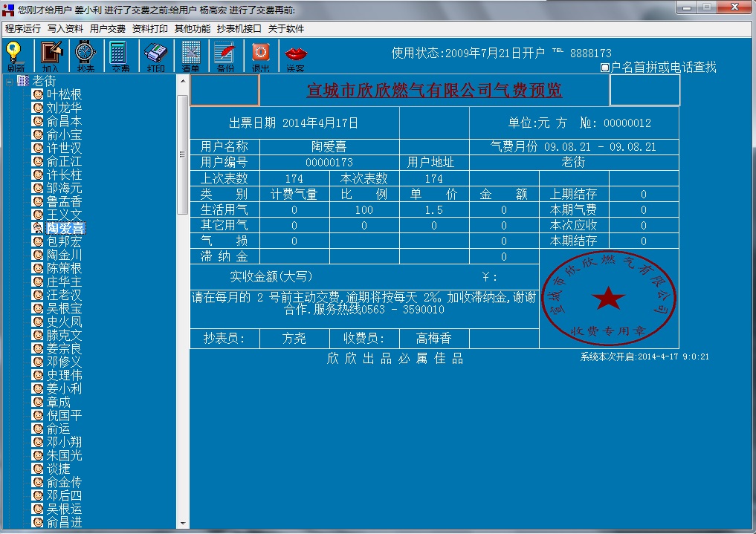Open the 清单 list icon
Image resolution: width=756 pixels, height=534 pixels.
tap(191, 55)
